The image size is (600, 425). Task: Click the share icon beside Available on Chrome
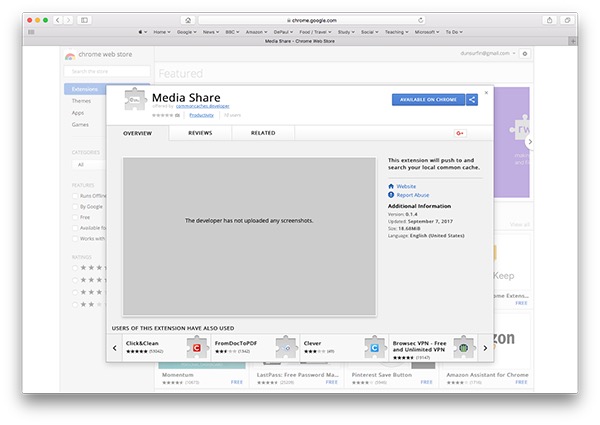tap(472, 99)
